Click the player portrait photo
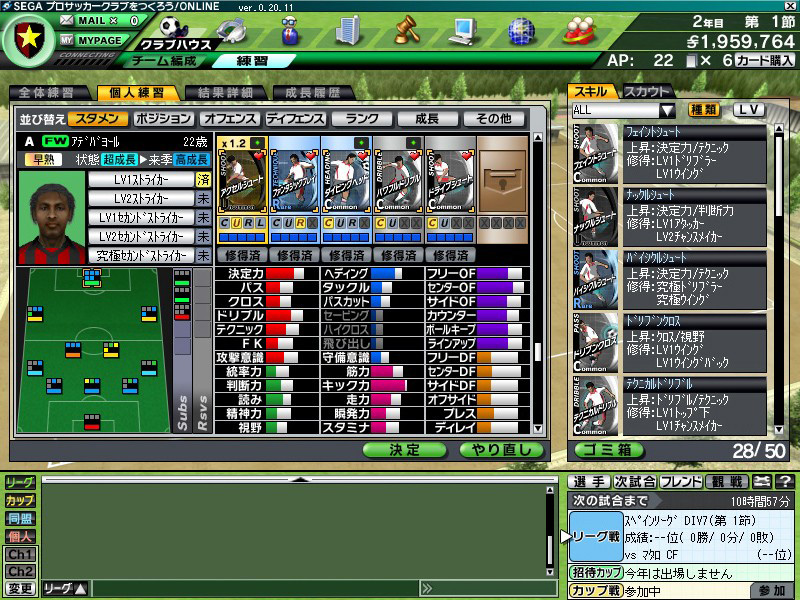This screenshot has width=800, height=600. (52, 217)
